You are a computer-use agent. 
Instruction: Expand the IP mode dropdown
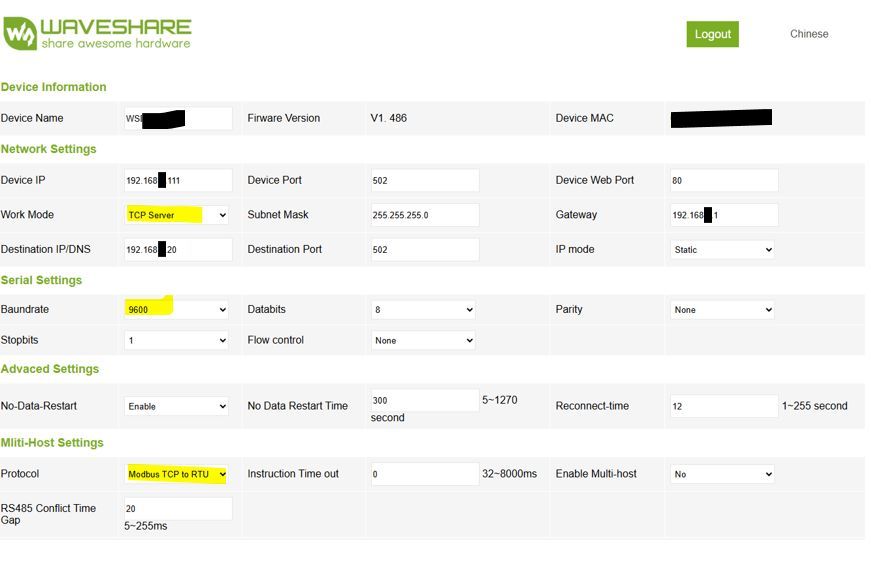tap(722, 249)
